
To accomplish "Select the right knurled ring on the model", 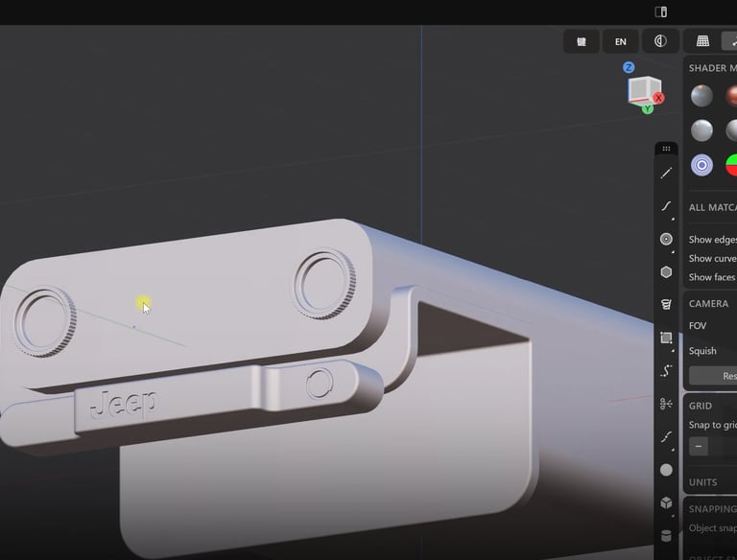I will 324,285.
